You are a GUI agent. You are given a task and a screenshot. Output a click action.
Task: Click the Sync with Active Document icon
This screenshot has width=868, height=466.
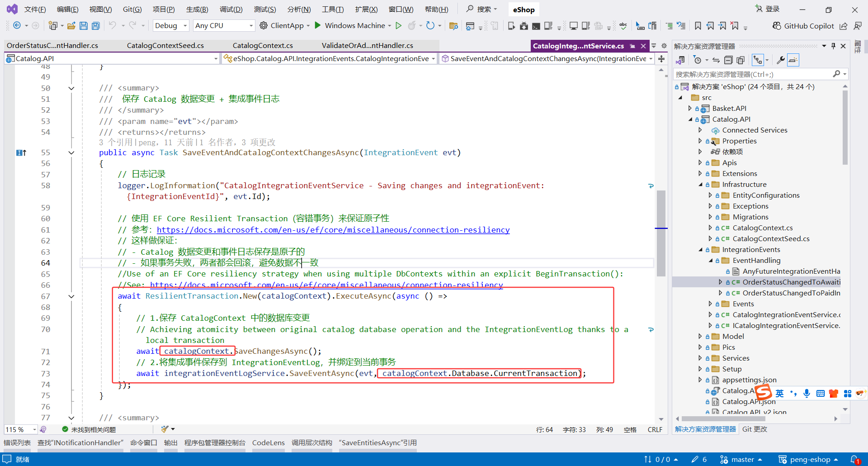pos(716,60)
